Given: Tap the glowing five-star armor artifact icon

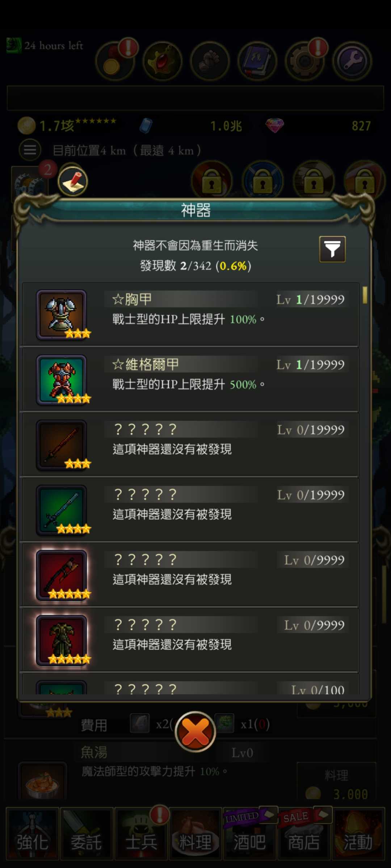Looking at the screenshot, I should coord(62,640).
